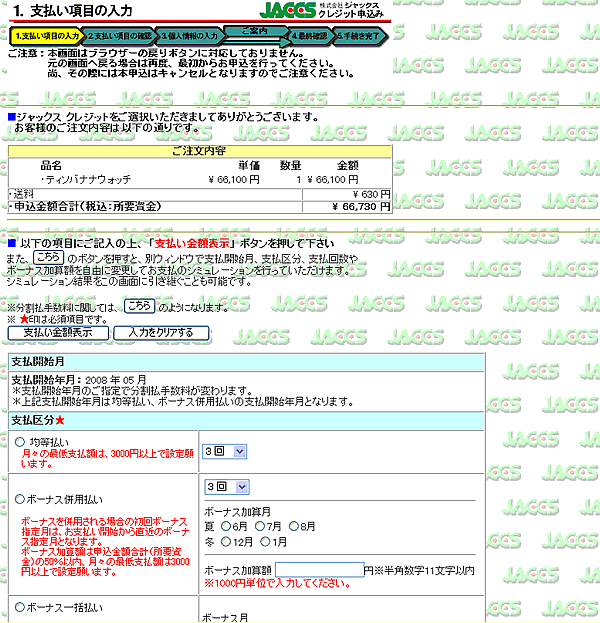Click the 支払開始月 section header
Image resolution: width=600 pixels, height=623 pixels.
click(x=246, y=362)
